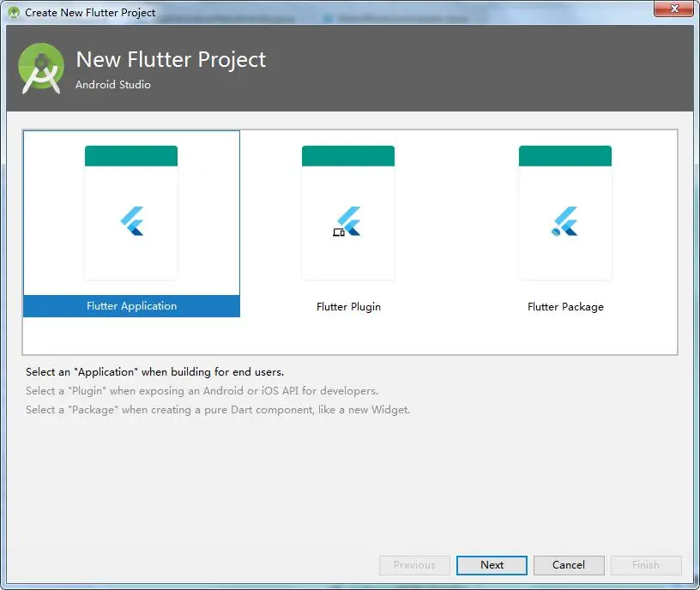700x590 pixels.
Task: Click the 'Select an "Application"' description line
Action: click(155, 372)
